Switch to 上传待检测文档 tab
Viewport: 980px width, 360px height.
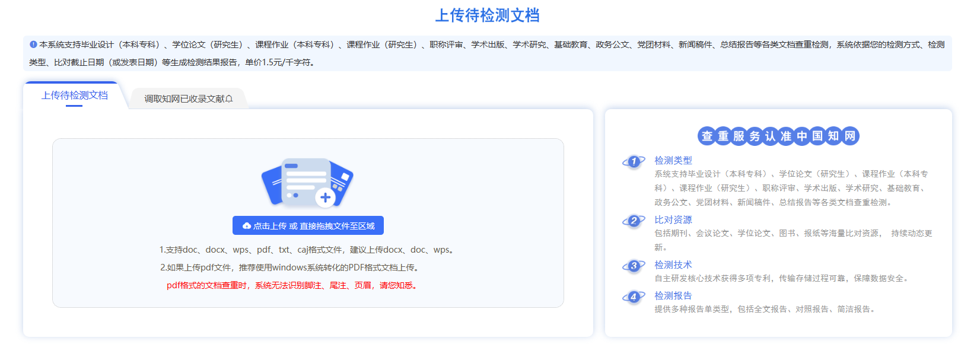(x=74, y=95)
